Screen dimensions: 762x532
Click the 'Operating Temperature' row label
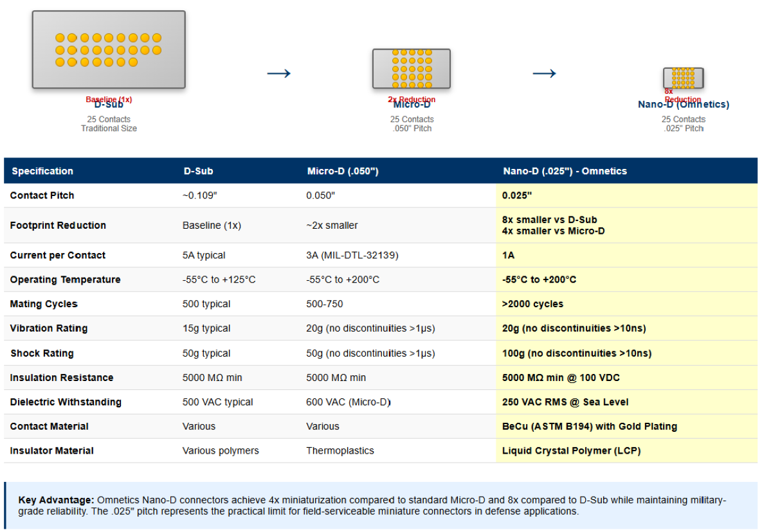[65, 279]
